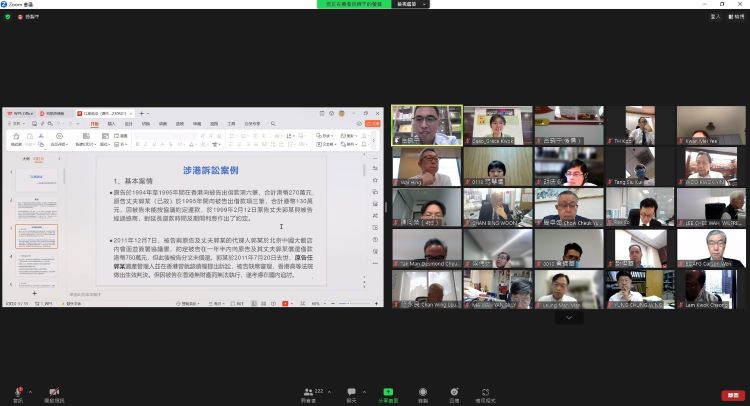Select Lam Kwok Cheong's video tile
The height and width of the screenshot is (406, 750).
(x=711, y=290)
